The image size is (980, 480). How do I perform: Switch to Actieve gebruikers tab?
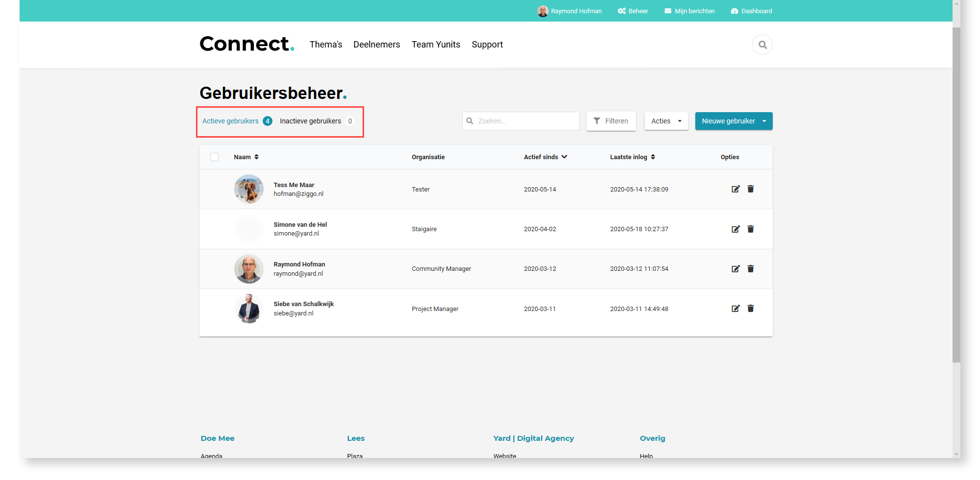pyautogui.click(x=237, y=121)
